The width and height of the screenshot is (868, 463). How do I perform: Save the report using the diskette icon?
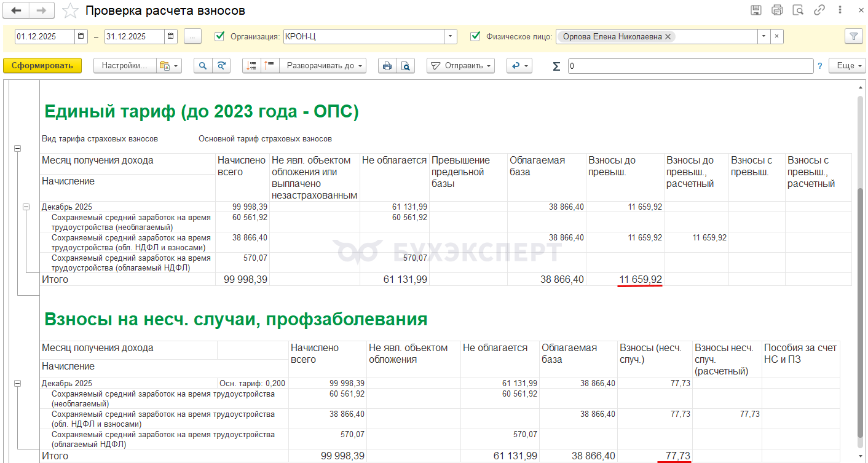click(x=756, y=10)
